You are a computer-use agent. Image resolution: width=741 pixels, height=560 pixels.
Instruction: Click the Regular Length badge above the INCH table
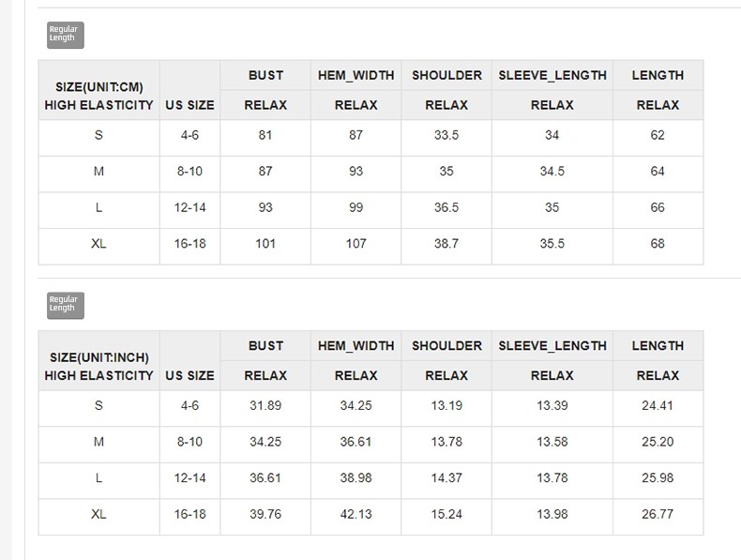coord(65,305)
